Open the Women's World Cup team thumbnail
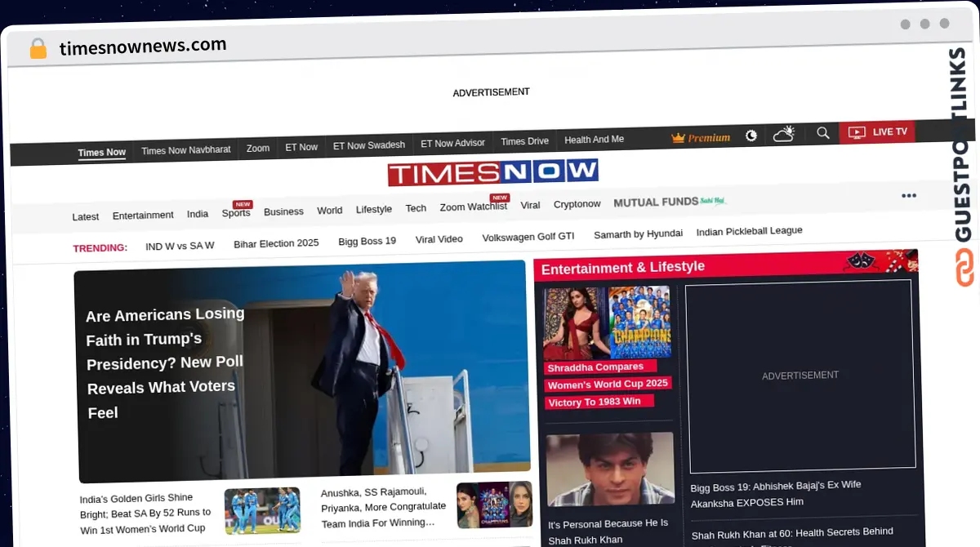 click(x=639, y=322)
